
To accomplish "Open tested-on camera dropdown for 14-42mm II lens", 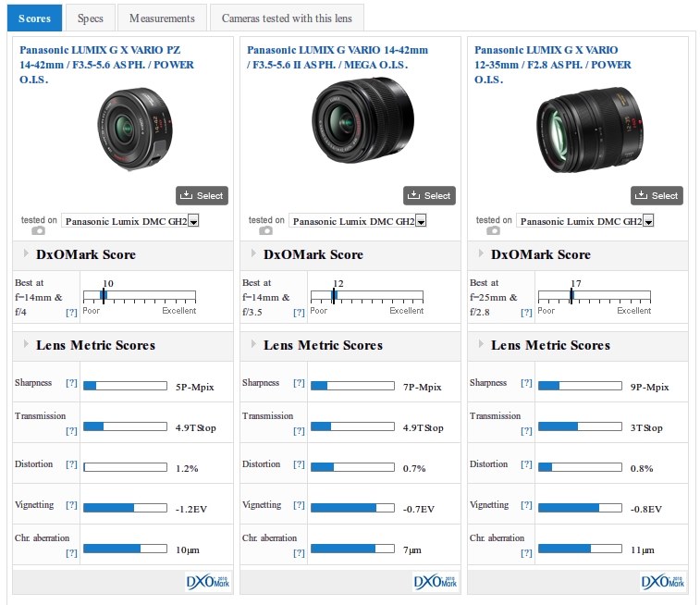I will [x=358, y=220].
